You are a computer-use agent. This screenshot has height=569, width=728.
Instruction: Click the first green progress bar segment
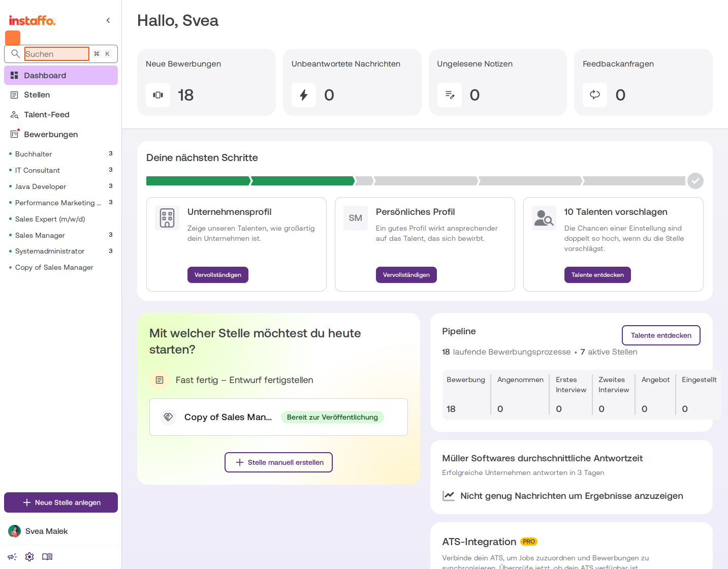[199, 181]
